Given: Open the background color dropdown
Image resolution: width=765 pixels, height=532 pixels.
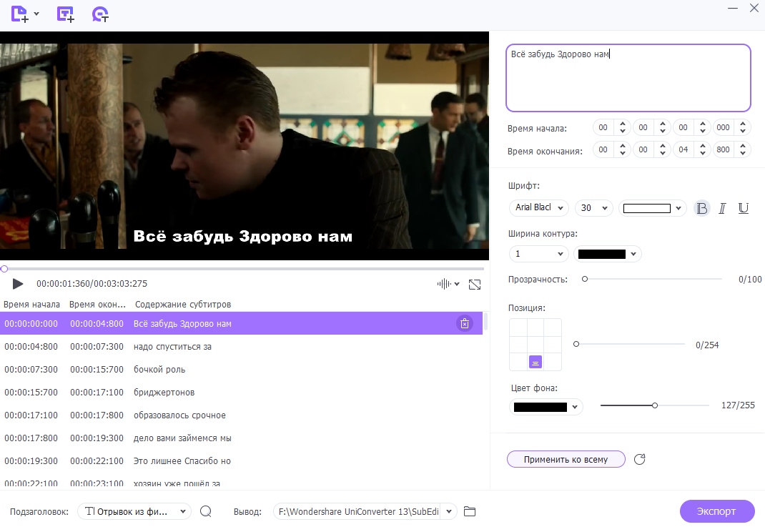Looking at the screenshot, I should [546, 407].
